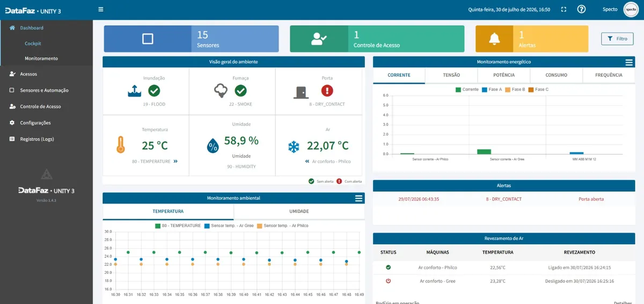The width and height of the screenshot is (644, 304).
Task: Go to next temperature sensor arrows
Action: pyautogui.click(x=175, y=161)
